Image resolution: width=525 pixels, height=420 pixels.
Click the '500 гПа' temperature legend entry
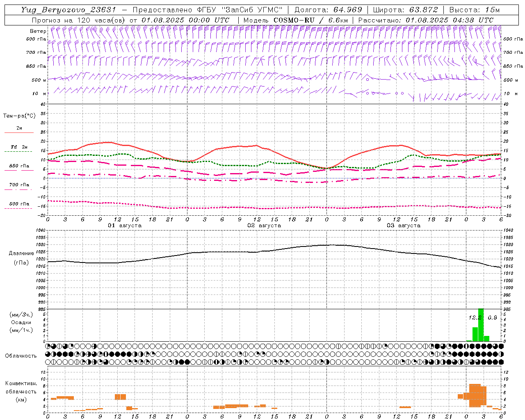coord(19,204)
